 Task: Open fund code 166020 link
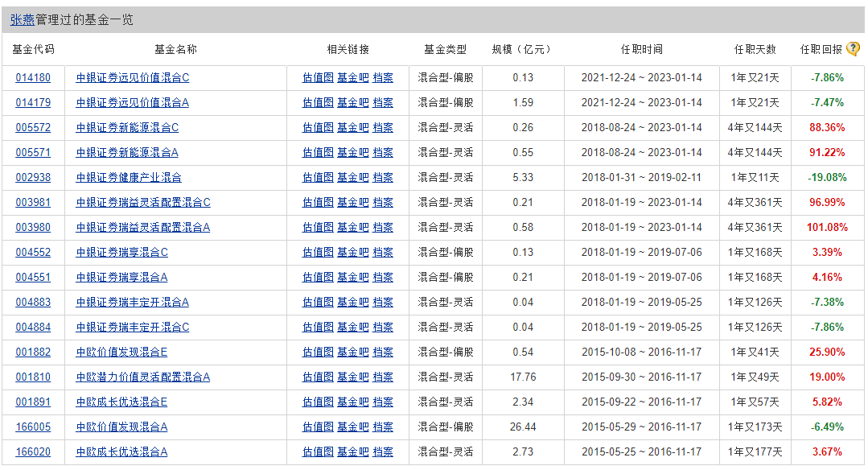click(33, 452)
